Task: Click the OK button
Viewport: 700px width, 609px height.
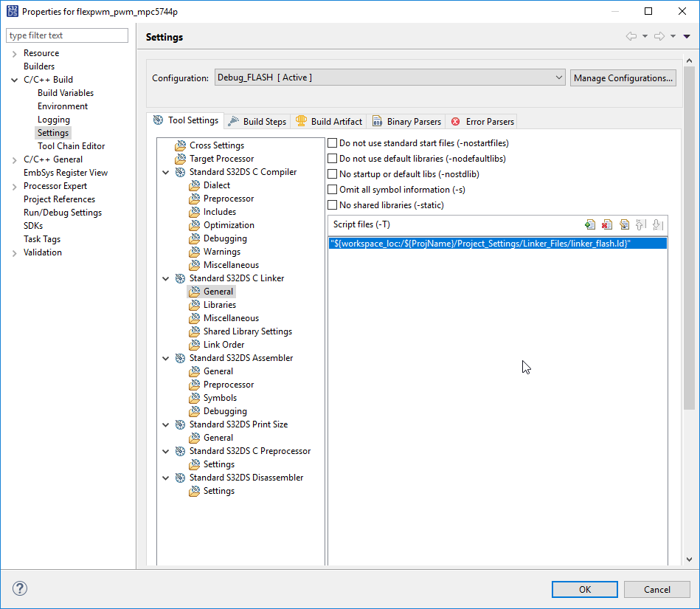Action: click(x=585, y=589)
